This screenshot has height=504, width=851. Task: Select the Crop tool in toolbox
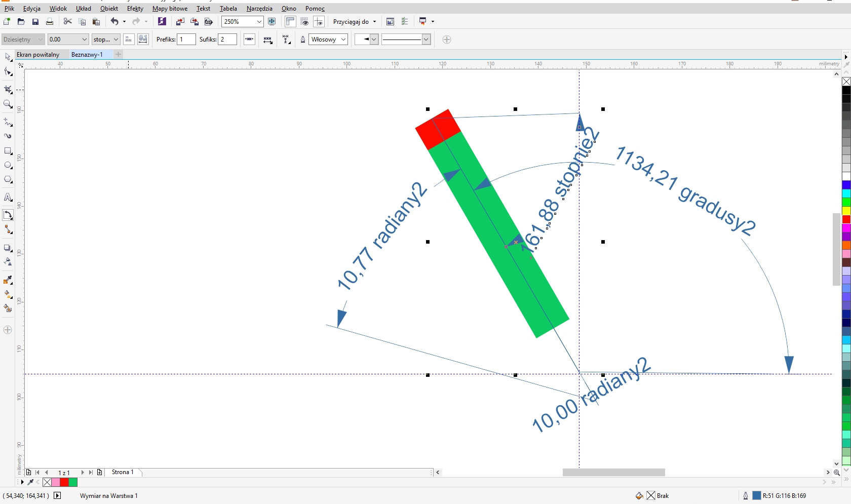[x=8, y=90]
